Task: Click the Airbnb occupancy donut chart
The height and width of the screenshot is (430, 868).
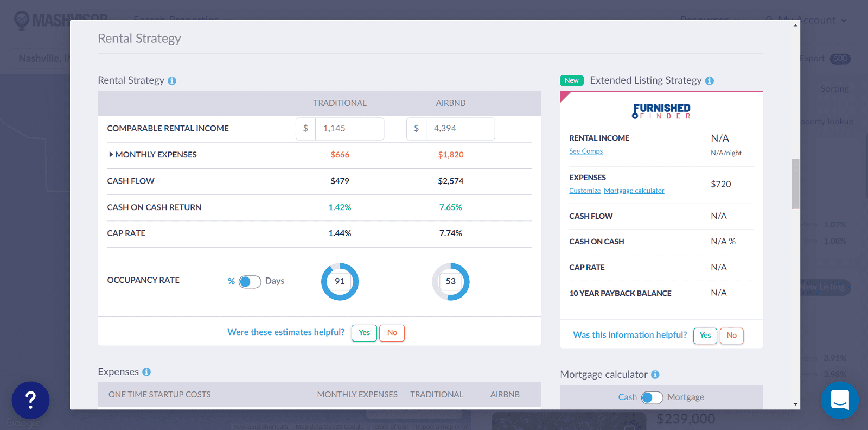Action: [x=450, y=281]
